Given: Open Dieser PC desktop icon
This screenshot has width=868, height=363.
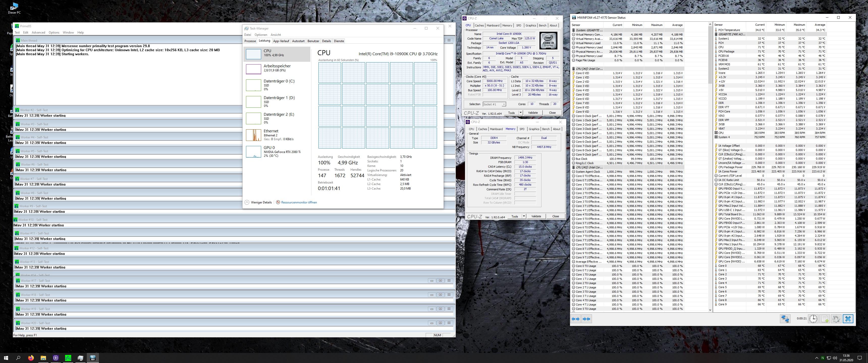Looking at the screenshot, I should [14, 8].
